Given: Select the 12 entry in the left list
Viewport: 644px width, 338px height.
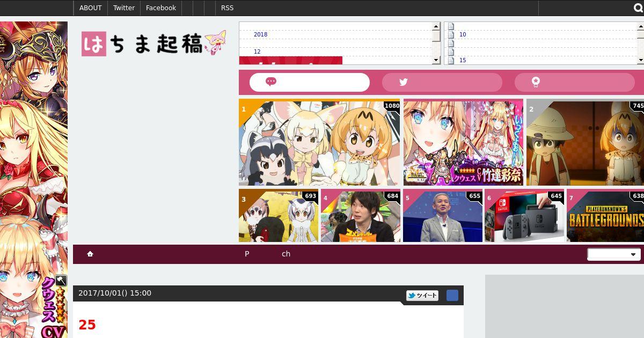Looking at the screenshot, I should coord(257,52).
